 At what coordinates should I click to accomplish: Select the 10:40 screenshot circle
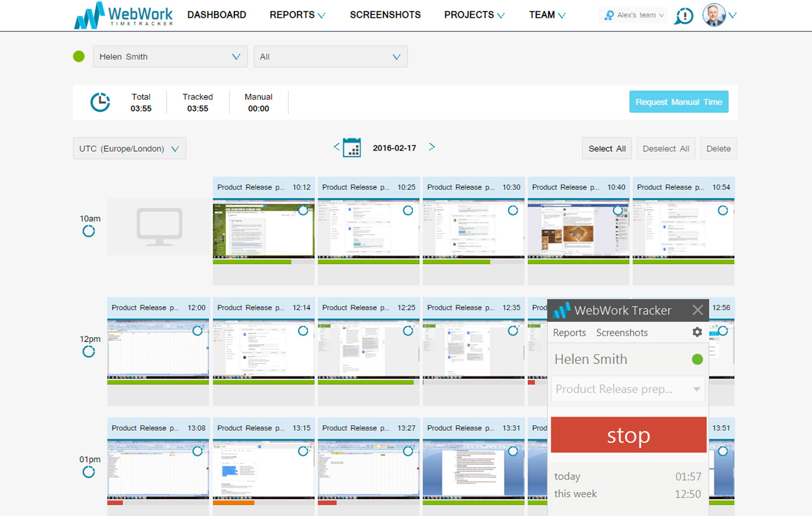pos(618,210)
